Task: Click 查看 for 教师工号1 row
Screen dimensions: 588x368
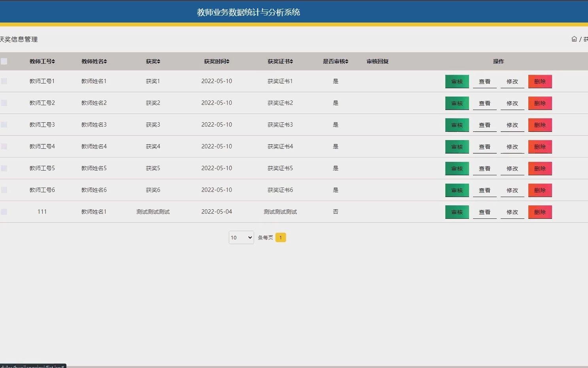Action: coord(485,82)
